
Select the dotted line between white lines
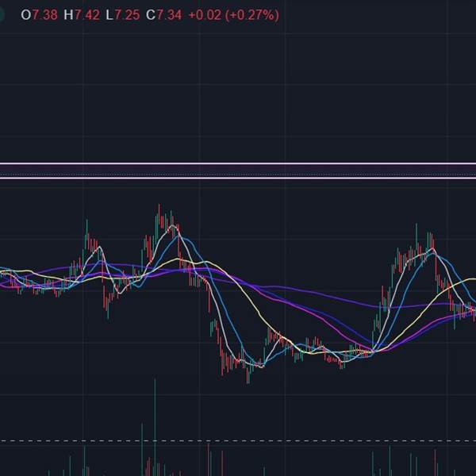click(x=238, y=175)
